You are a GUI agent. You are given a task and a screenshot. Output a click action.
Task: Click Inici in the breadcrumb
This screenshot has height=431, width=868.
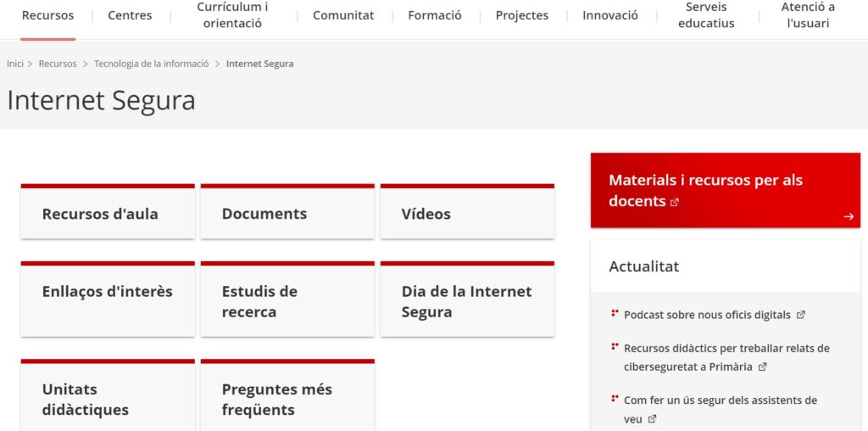pos(15,64)
